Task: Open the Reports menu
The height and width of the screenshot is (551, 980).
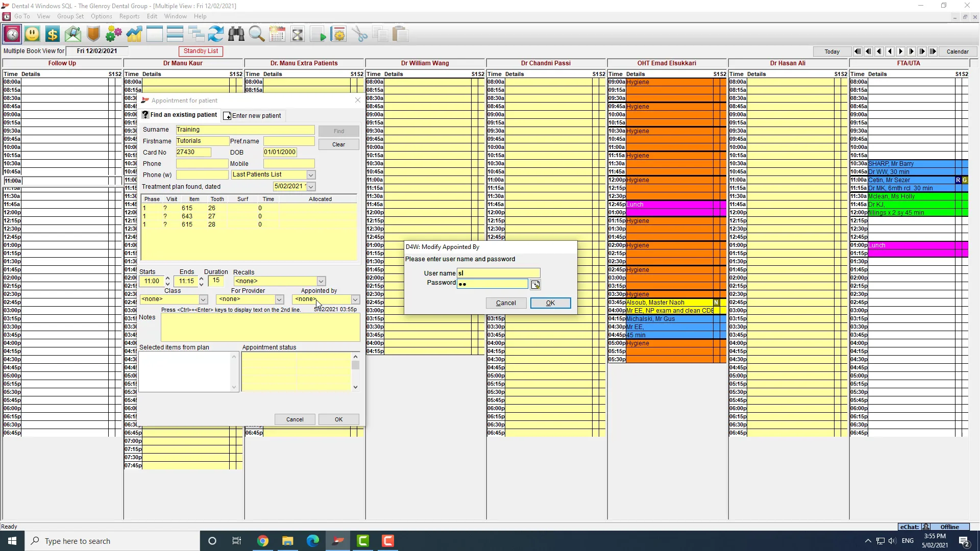Action: coord(129,16)
